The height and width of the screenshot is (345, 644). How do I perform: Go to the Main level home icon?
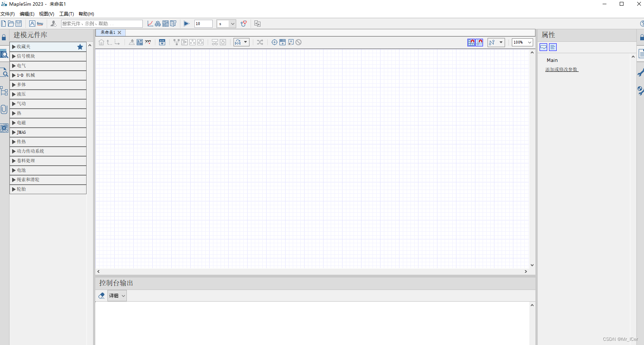pyautogui.click(x=101, y=42)
